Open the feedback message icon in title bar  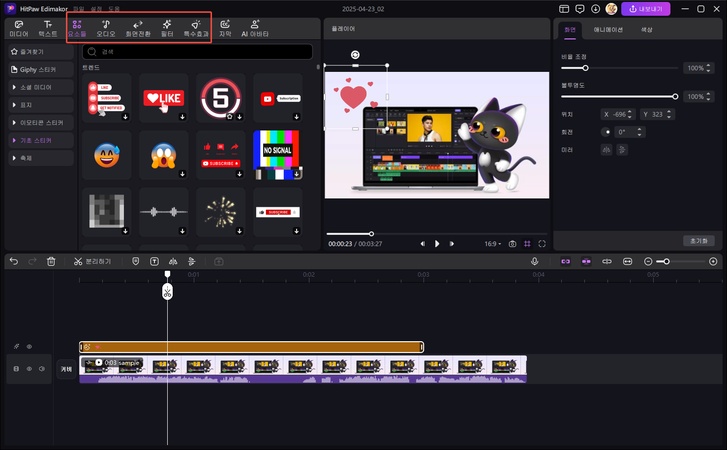pos(580,9)
